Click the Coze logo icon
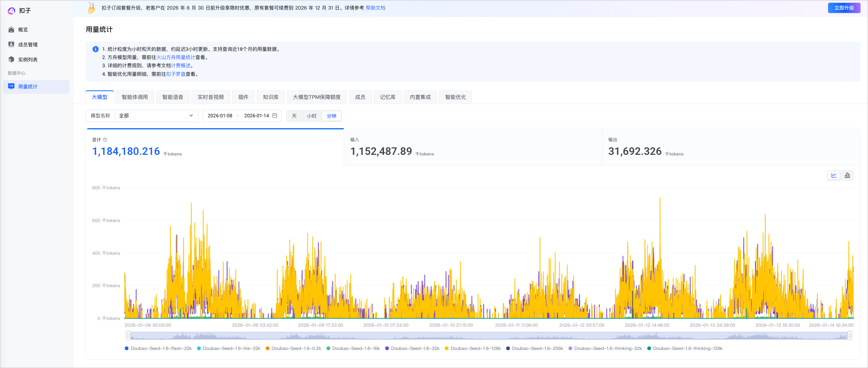The image size is (868, 368). coord(11,11)
